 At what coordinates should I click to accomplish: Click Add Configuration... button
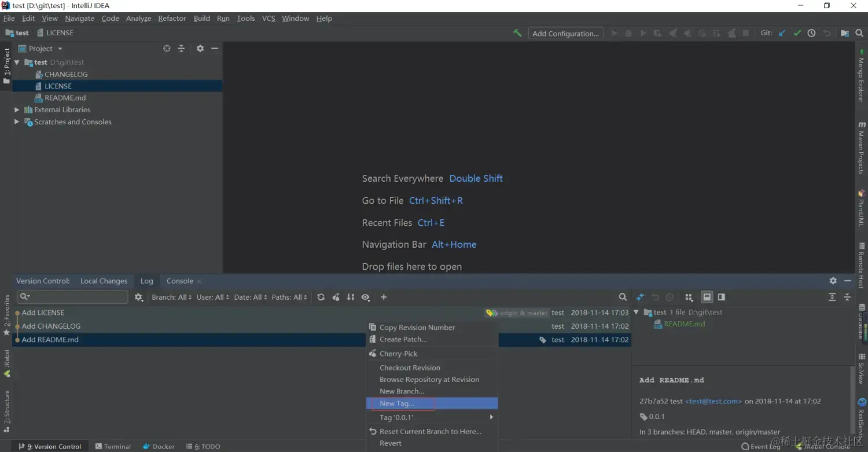tap(565, 33)
